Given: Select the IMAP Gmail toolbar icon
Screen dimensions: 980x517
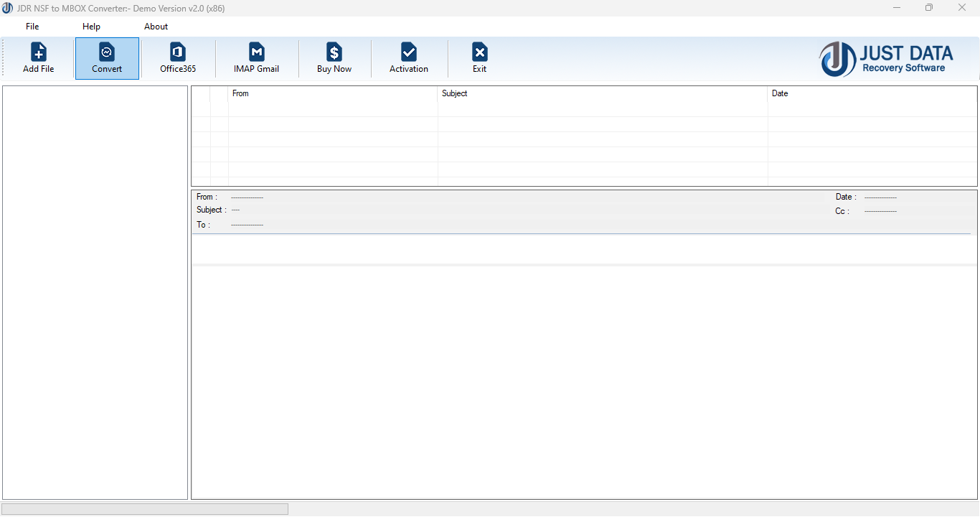Looking at the screenshot, I should 256,58.
